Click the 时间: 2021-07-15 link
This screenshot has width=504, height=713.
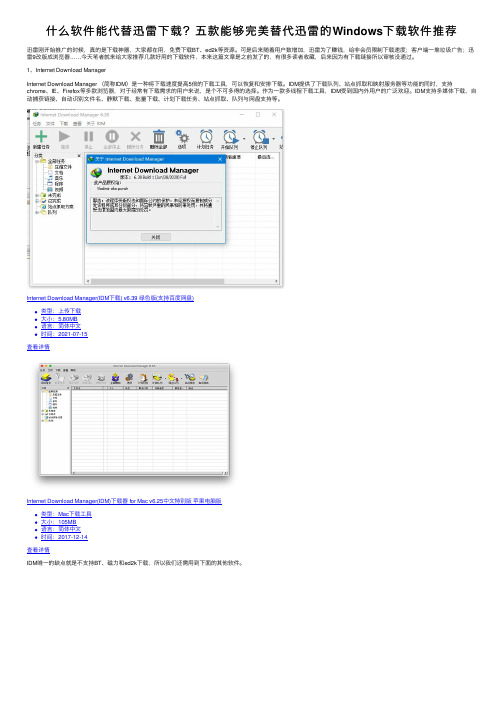64,334
